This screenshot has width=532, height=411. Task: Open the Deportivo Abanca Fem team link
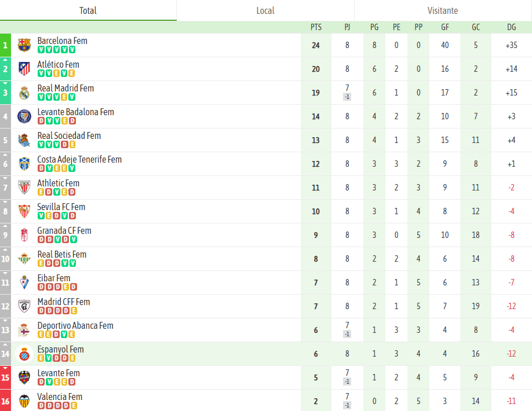tap(75, 325)
